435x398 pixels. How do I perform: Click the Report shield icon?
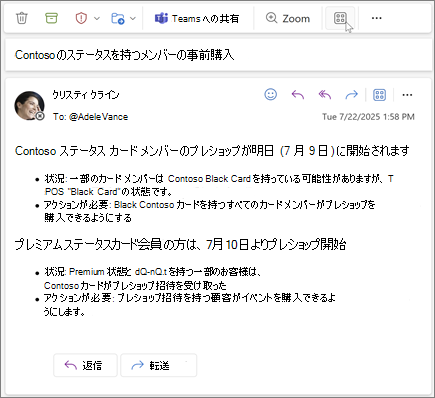tap(81, 18)
